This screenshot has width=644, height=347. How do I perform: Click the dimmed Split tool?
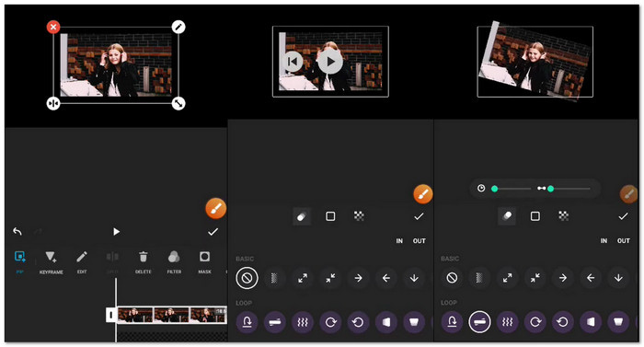click(x=112, y=262)
